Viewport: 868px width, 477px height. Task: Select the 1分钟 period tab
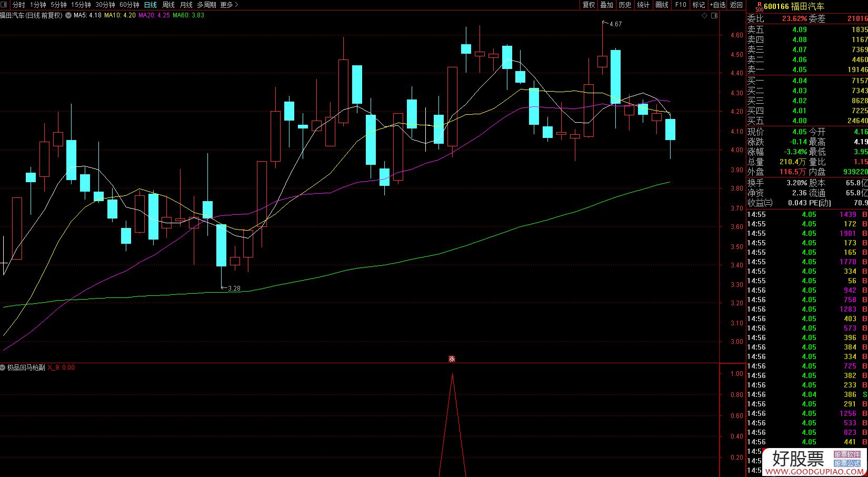[38, 5]
